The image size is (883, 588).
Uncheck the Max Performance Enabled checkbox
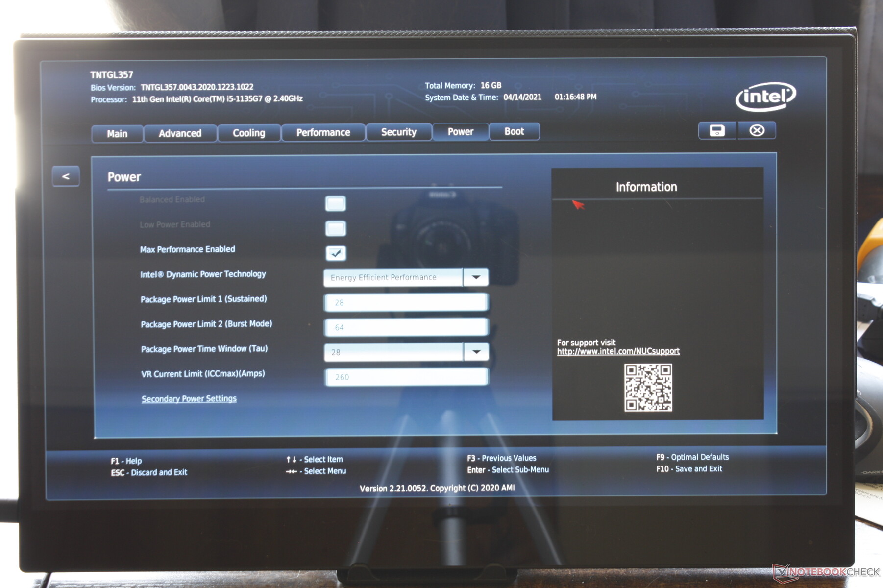point(336,253)
